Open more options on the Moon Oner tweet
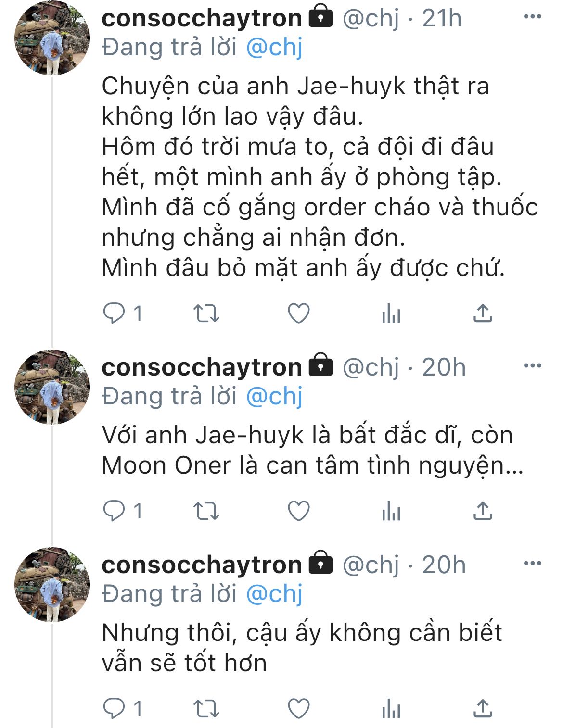Screen dimensions: 563x728 pos(532,366)
